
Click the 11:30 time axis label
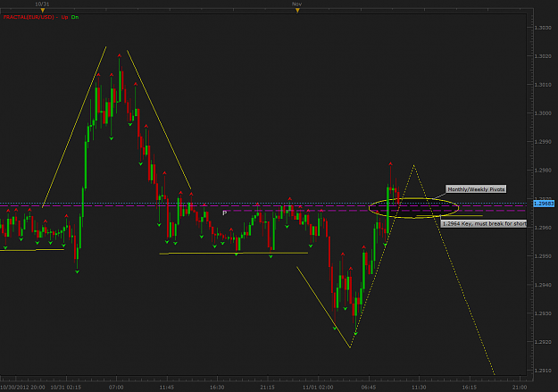[419, 387]
